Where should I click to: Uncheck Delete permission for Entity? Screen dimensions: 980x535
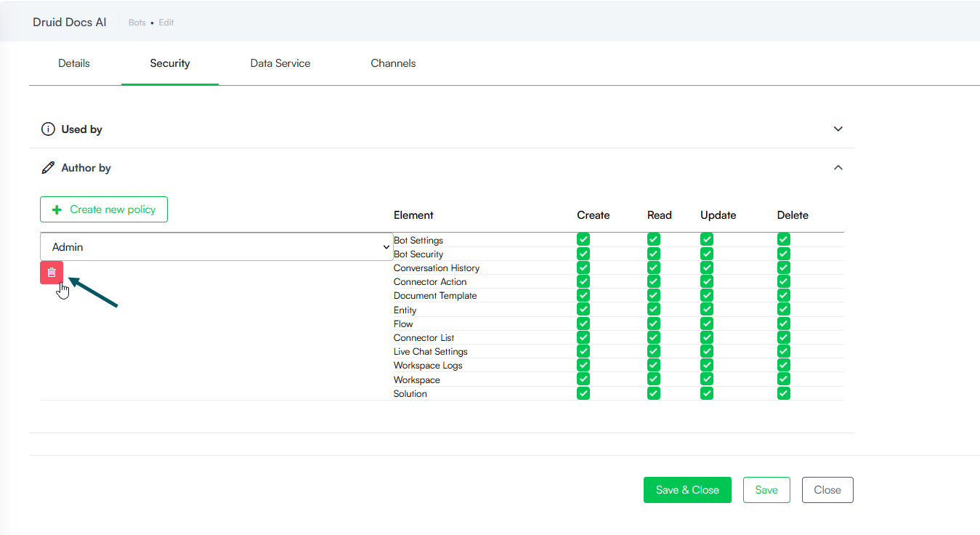[782, 310]
